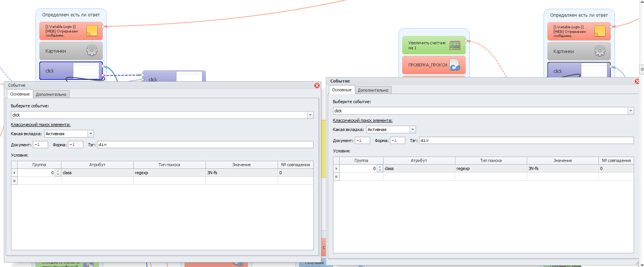Select the ПРОВЕРКА_ПРОКСИ block

[x=434, y=65]
